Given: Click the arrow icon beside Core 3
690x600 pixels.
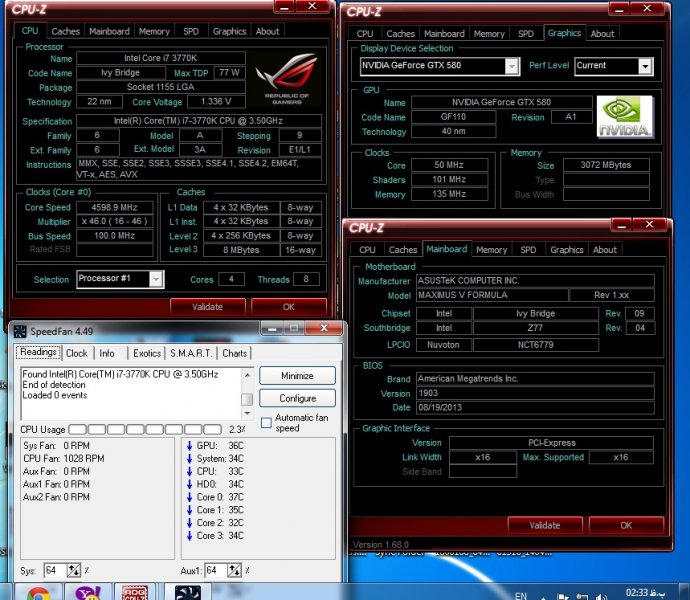Looking at the screenshot, I should (x=189, y=535).
